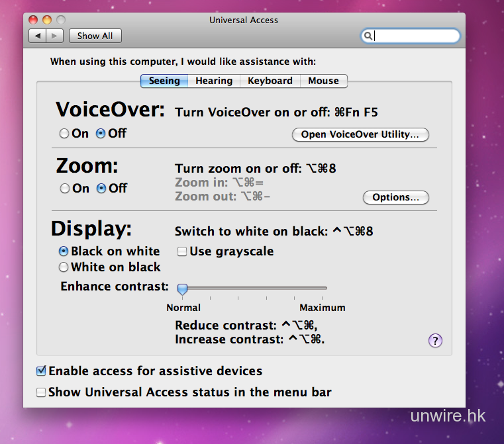Disable Enable access for assistive devices
504x444 pixels.
[41, 371]
